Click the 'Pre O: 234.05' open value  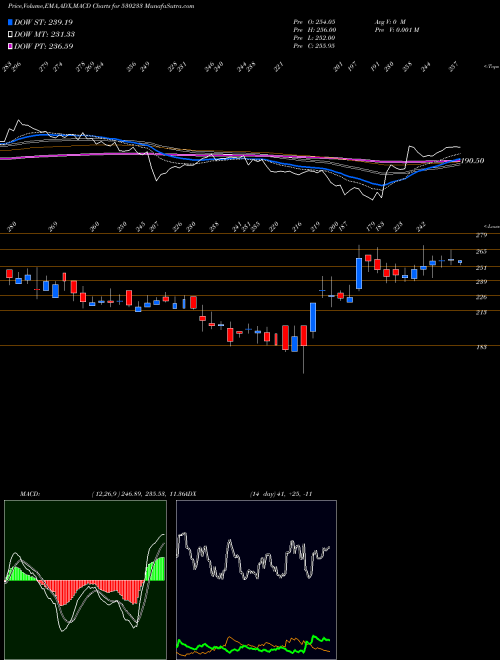[314, 21]
